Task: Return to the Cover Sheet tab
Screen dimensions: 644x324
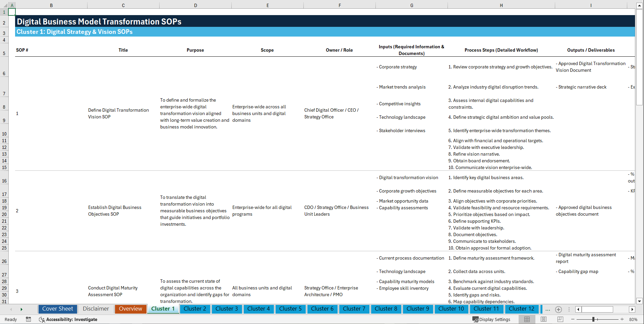Action: tap(57, 309)
